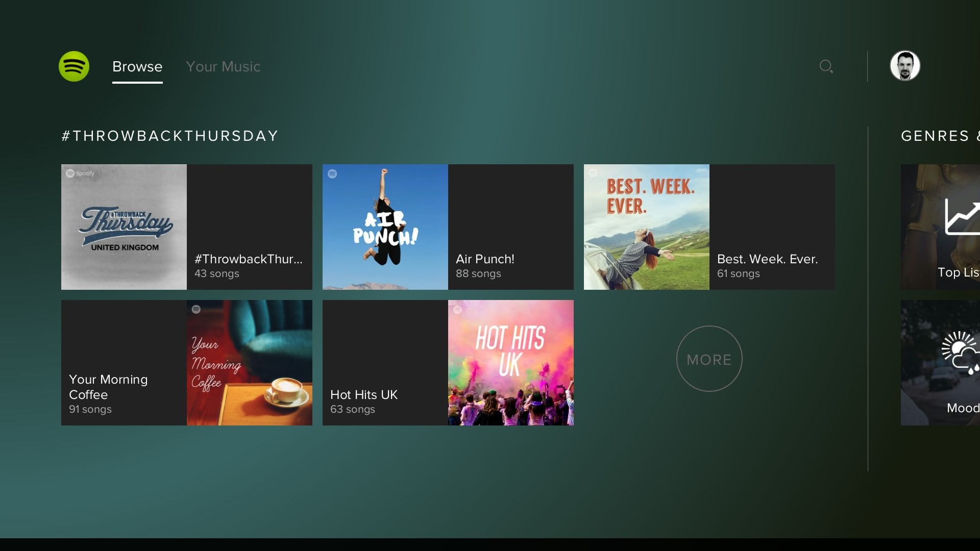The width and height of the screenshot is (980, 551).
Task: Click the Spotify logo icon
Action: [74, 66]
